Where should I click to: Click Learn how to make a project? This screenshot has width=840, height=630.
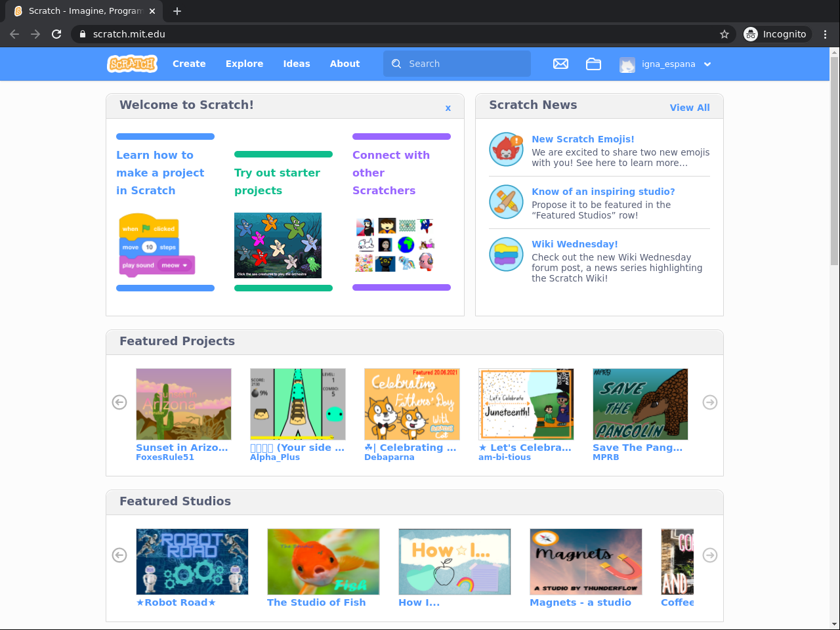coord(160,173)
